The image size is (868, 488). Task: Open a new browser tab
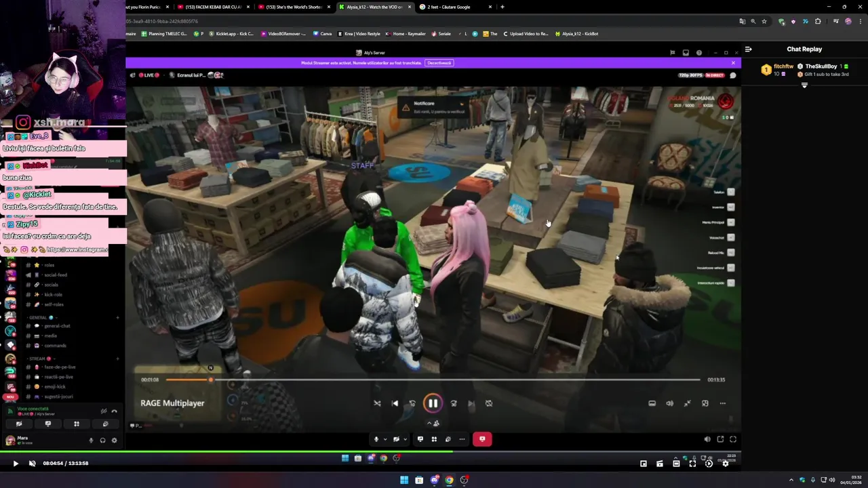click(x=502, y=7)
